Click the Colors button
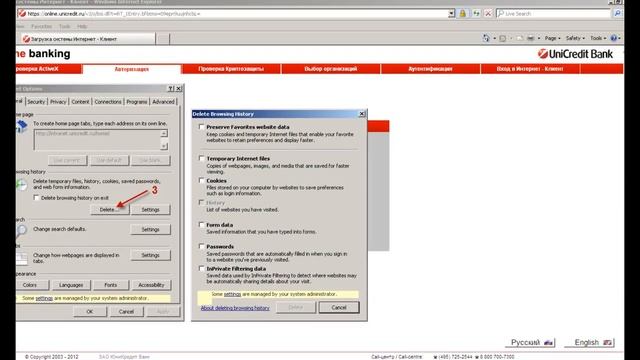The image size is (640, 360). 30,285
